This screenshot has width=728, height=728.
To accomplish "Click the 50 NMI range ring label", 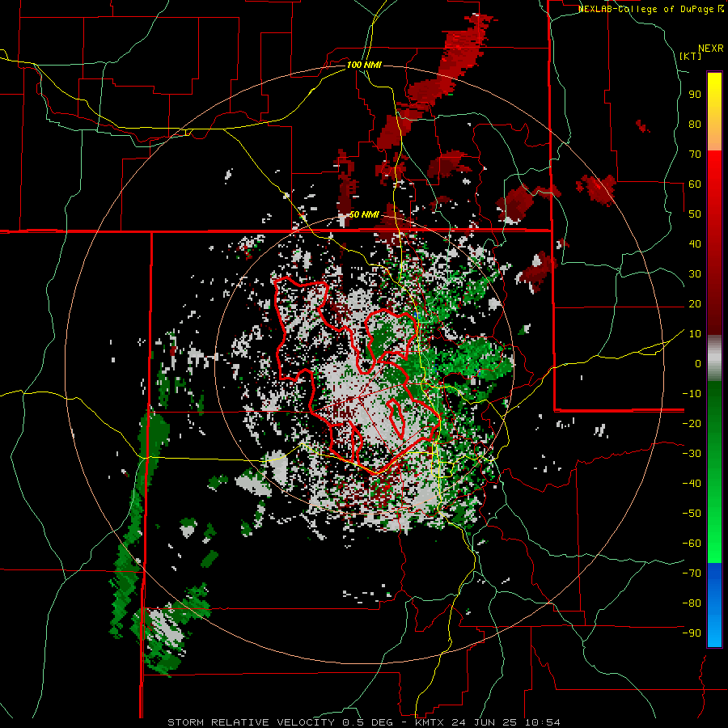I will 364,214.
